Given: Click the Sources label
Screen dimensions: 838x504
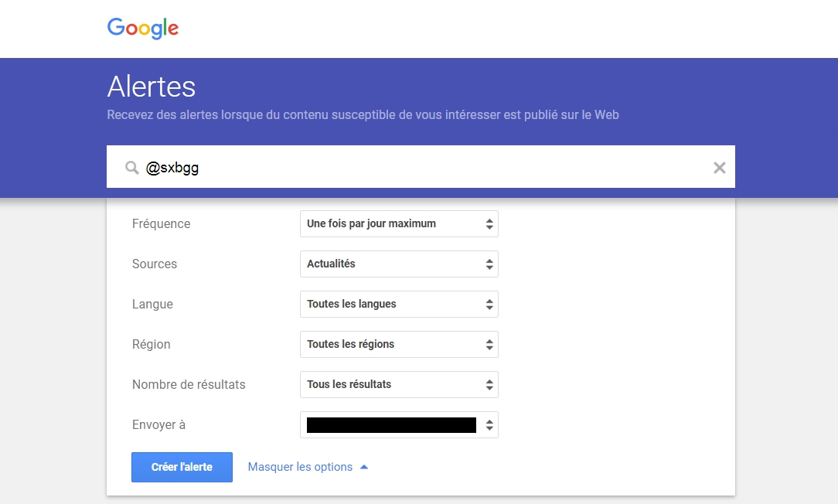Looking at the screenshot, I should pos(155,264).
